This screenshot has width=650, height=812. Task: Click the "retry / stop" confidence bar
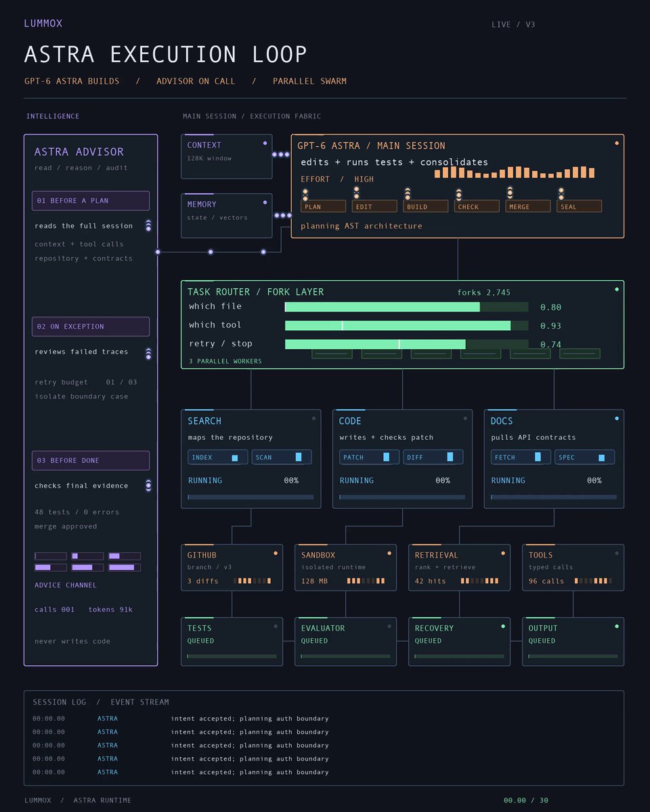406,344
